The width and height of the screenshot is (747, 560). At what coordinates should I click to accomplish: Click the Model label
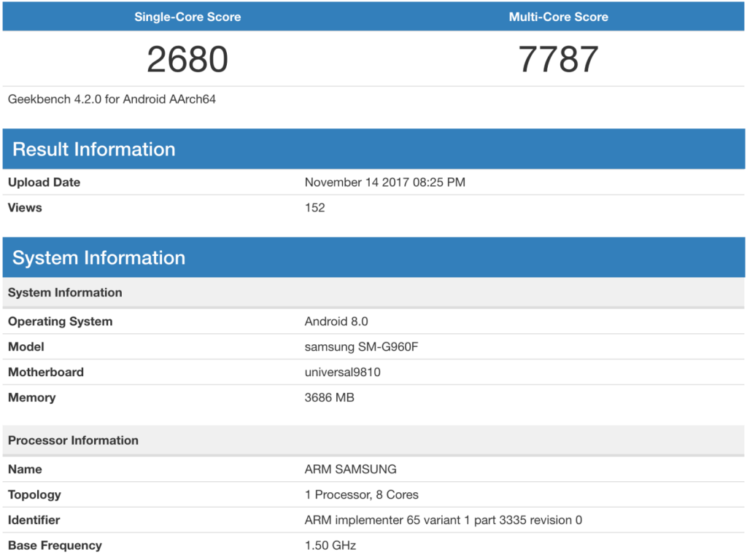tap(26, 346)
